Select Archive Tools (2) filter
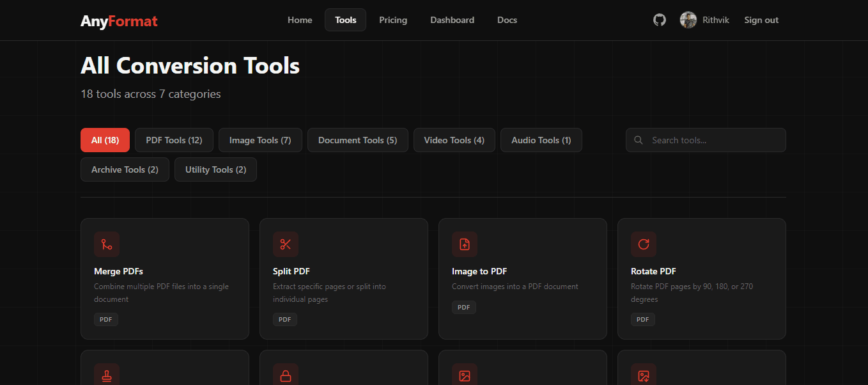This screenshot has height=385, width=868. (125, 169)
